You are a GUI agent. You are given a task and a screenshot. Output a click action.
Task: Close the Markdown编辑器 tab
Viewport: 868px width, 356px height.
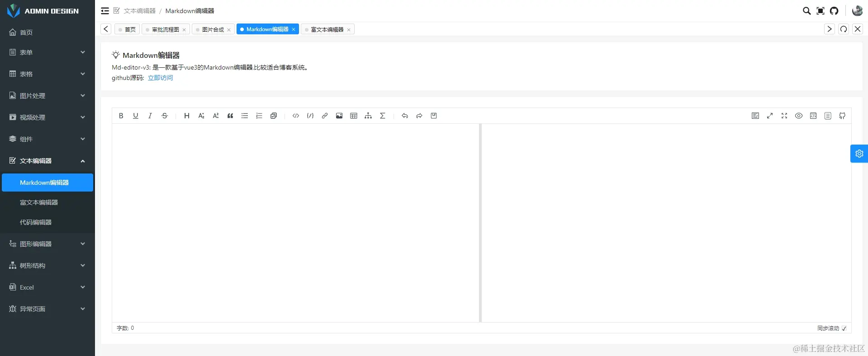coord(294,29)
